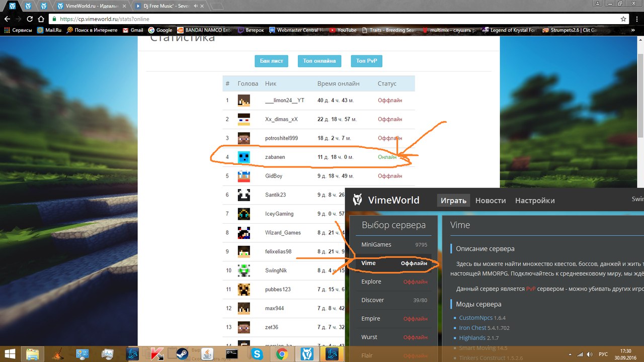This screenshot has width=644, height=362.
Task: Open the Iron Chest mod link
Action: pos(472,328)
